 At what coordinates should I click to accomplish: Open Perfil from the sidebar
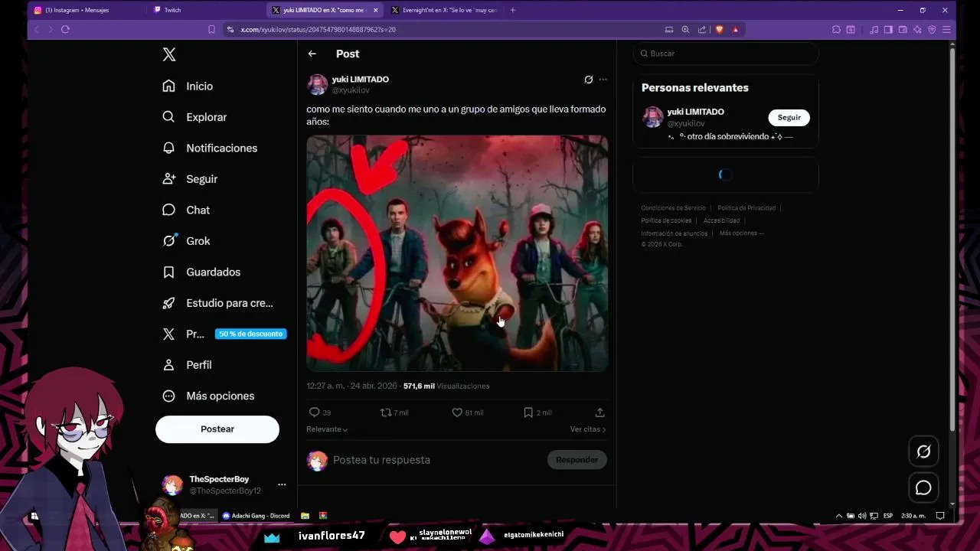[188, 365]
